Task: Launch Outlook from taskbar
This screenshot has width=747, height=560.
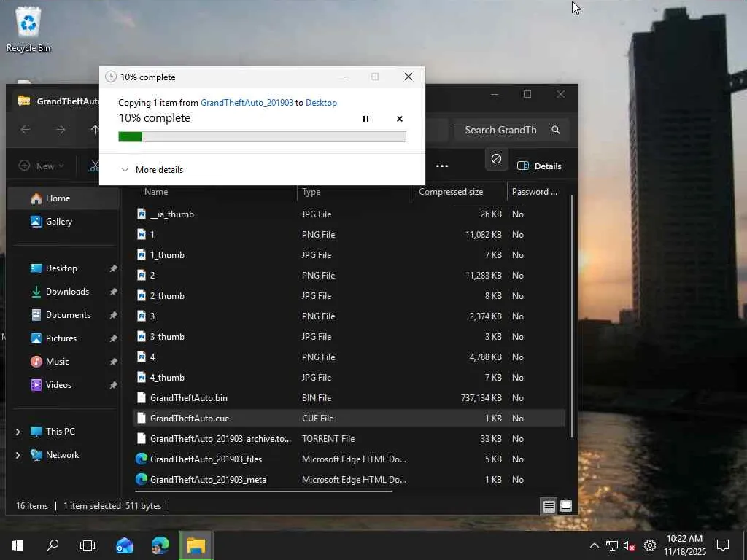Action: tap(124, 545)
